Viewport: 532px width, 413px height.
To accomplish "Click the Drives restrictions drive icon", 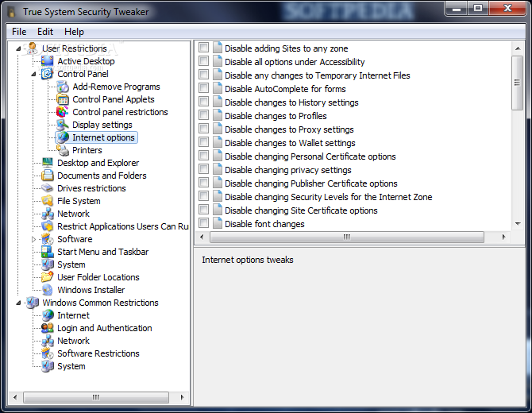I will tap(47, 188).
